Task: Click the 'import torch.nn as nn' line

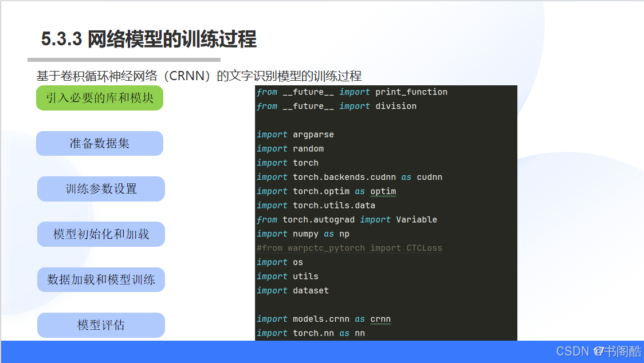Action: (311, 333)
